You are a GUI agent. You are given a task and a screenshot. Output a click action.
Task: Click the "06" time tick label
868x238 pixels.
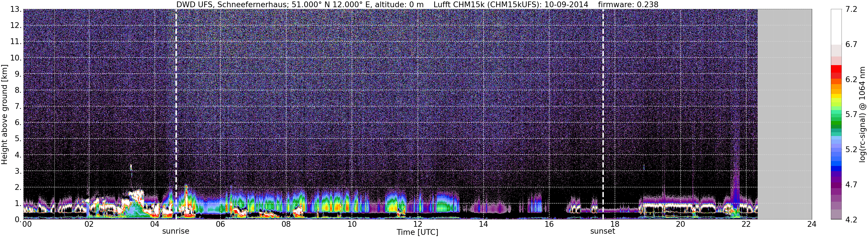[220, 224]
